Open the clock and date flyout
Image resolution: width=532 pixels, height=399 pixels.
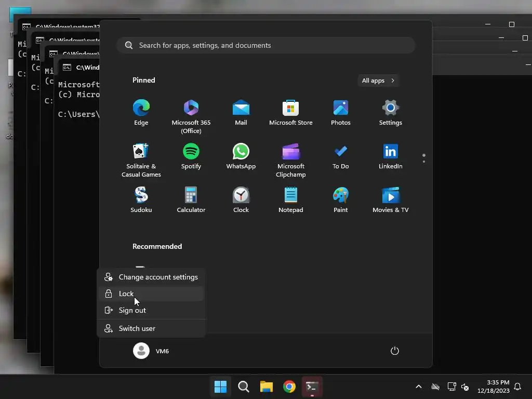(x=494, y=387)
